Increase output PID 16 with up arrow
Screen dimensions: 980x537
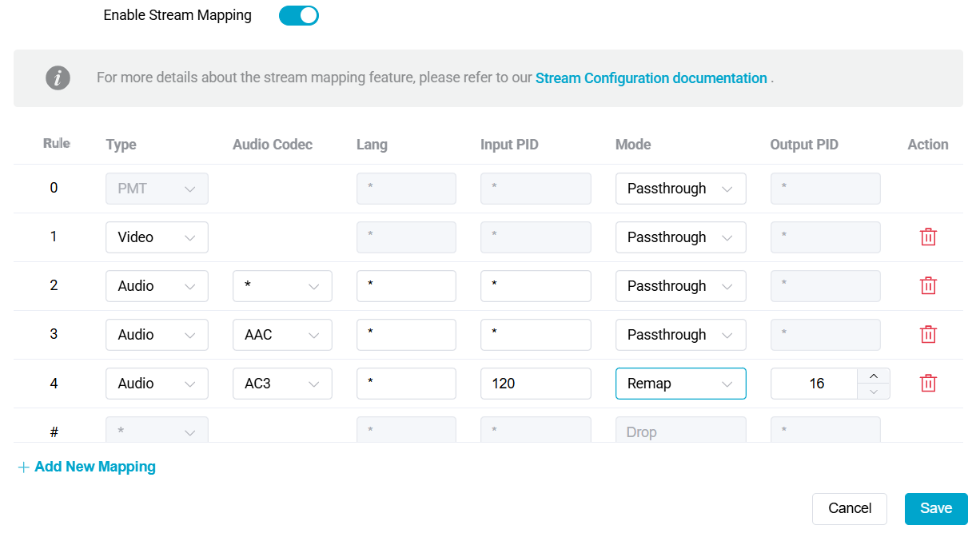pos(874,376)
